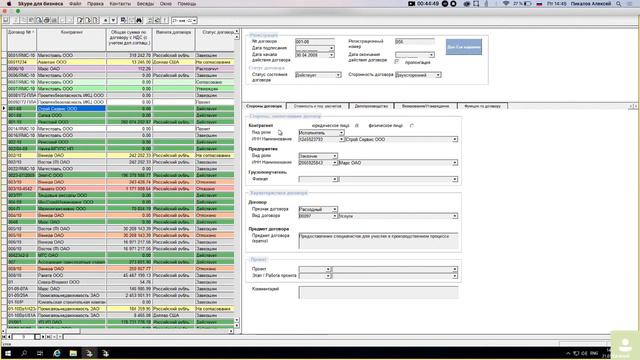Click the contracts list horizontal scrollbar
This screenshot has width=640, height=360.
(x=118, y=331)
